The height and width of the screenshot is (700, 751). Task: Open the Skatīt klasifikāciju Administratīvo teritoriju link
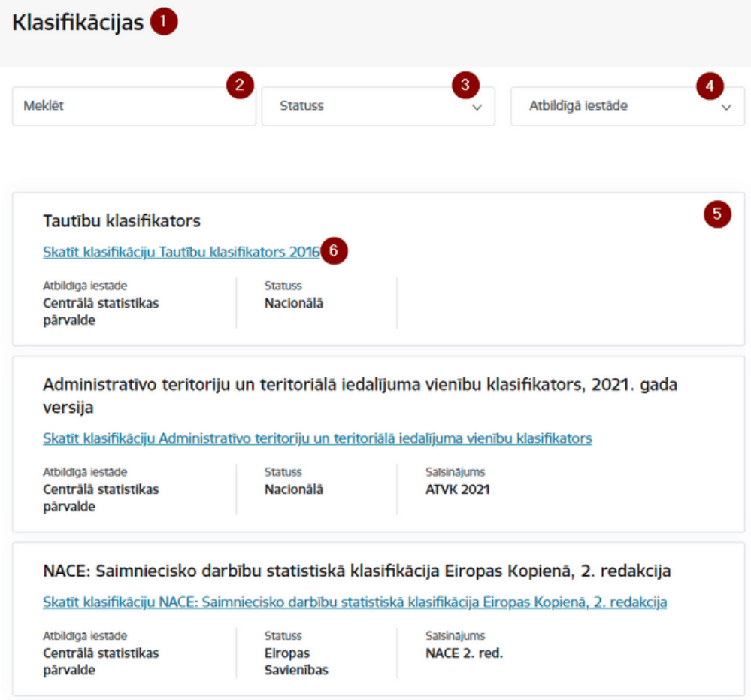pos(317,438)
